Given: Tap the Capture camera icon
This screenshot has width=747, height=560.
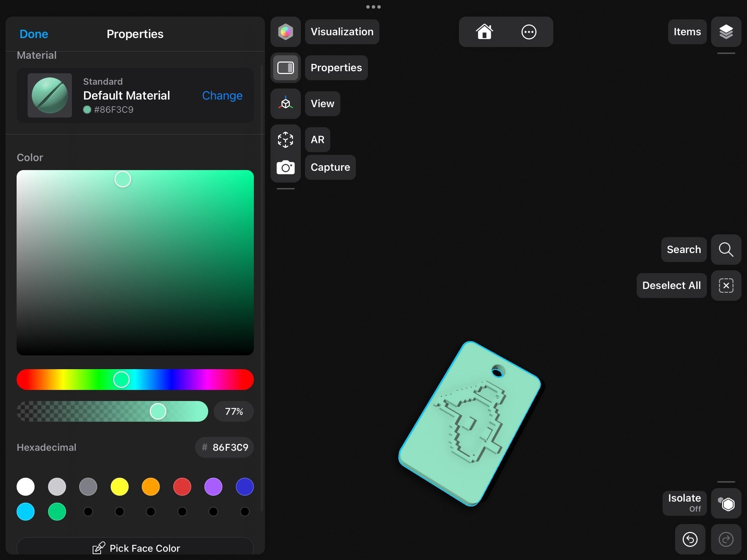Looking at the screenshot, I should 286,168.
